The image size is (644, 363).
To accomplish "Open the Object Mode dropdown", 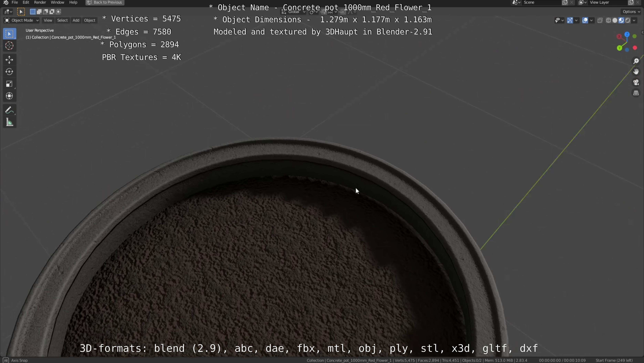I will (22, 20).
